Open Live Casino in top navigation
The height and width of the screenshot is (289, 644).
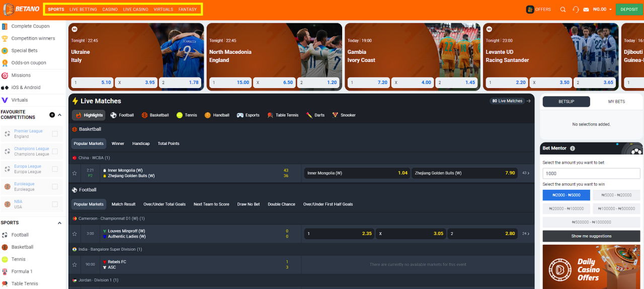(135, 10)
